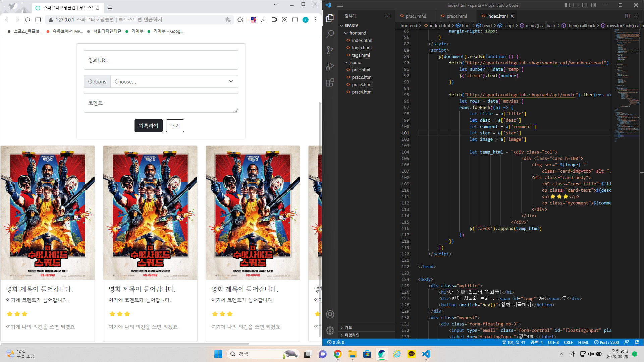Image resolution: width=644 pixels, height=362 pixels.
Task: Open the Windows Start menu
Action: click(x=218, y=354)
